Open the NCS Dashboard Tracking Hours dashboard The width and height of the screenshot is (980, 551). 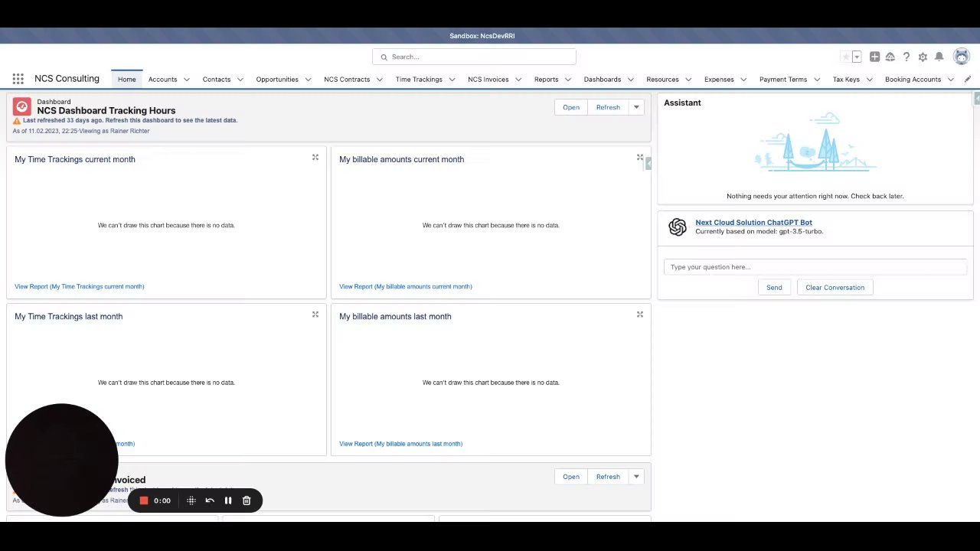tap(571, 107)
